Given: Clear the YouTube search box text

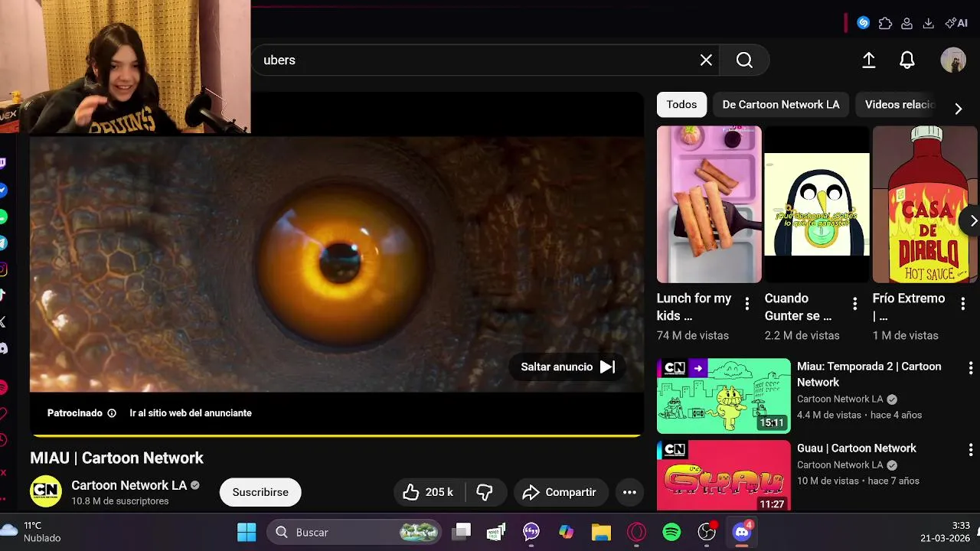Looking at the screenshot, I should [x=706, y=60].
